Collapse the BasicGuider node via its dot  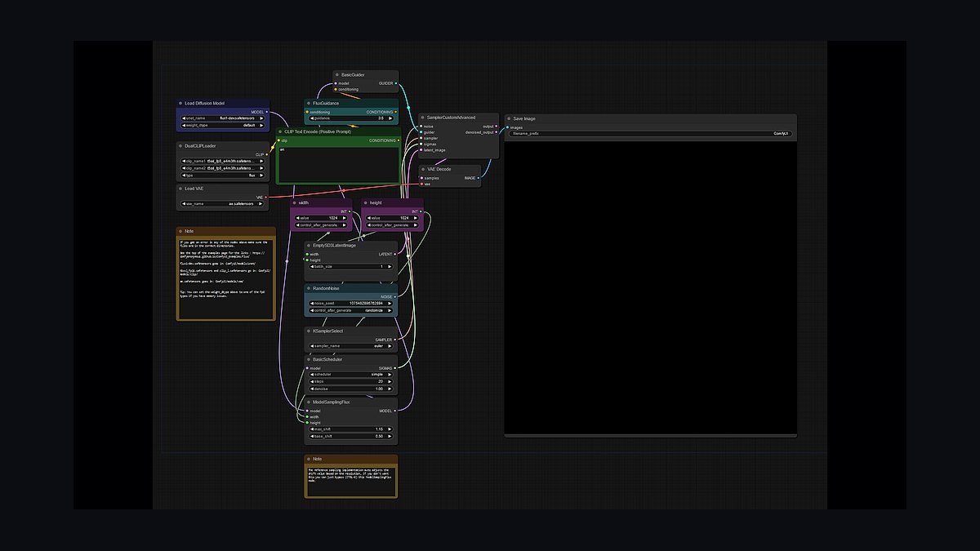(337, 74)
